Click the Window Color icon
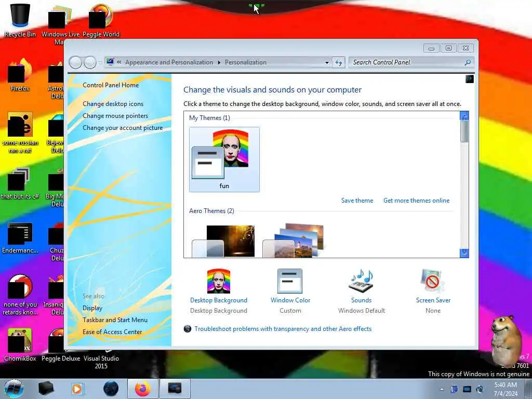This screenshot has width=532, height=399. click(290, 281)
